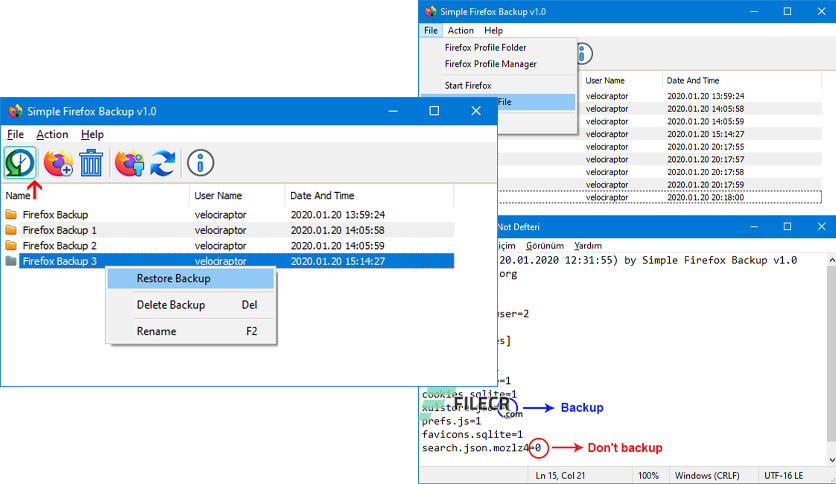Close the front Simple Firefox Backup window
This screenshot has height=484, width=836.
pos(476,111)
